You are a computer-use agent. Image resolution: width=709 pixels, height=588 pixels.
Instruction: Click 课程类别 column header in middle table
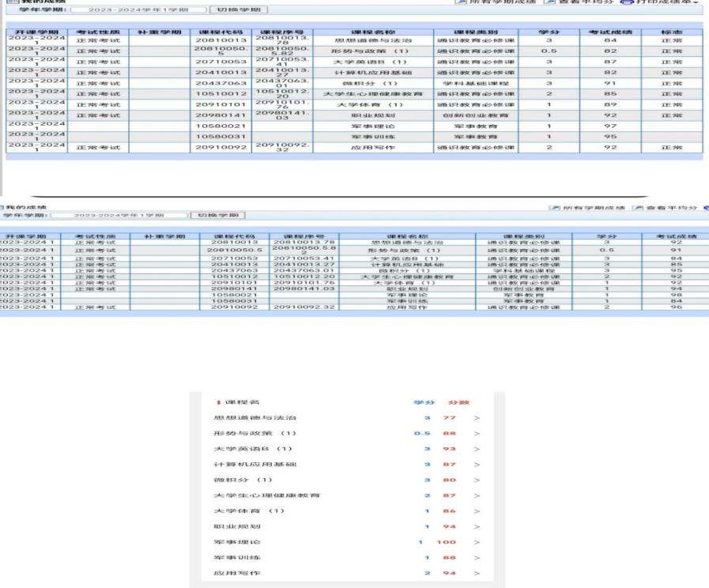[523, 236]
